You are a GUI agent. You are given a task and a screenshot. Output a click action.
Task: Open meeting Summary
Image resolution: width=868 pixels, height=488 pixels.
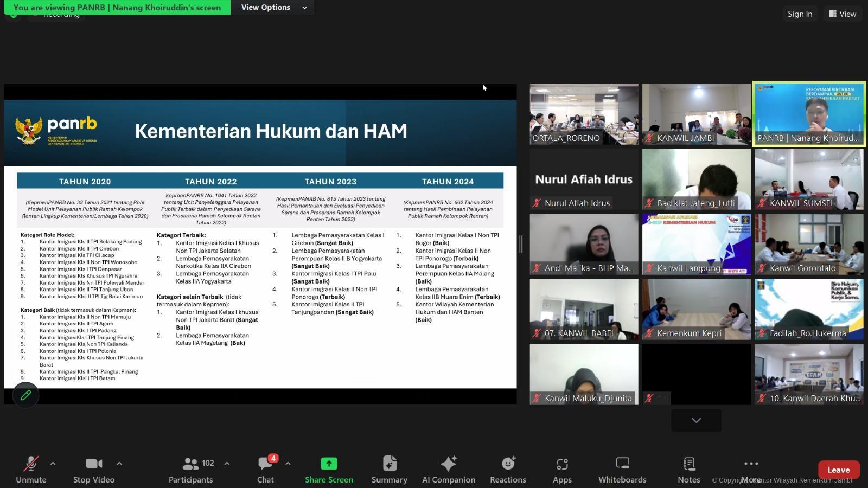click(390, 470)
